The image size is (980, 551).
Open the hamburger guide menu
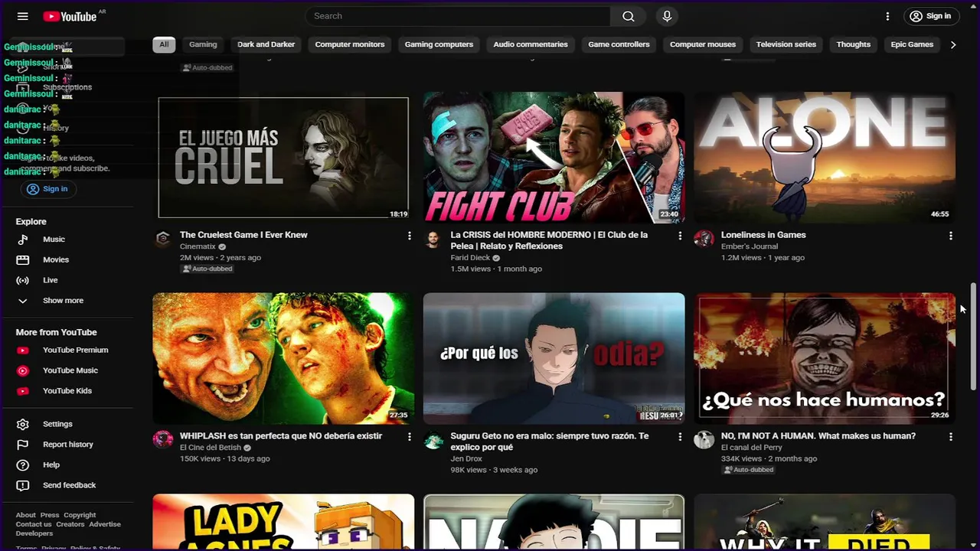(22, 16)
